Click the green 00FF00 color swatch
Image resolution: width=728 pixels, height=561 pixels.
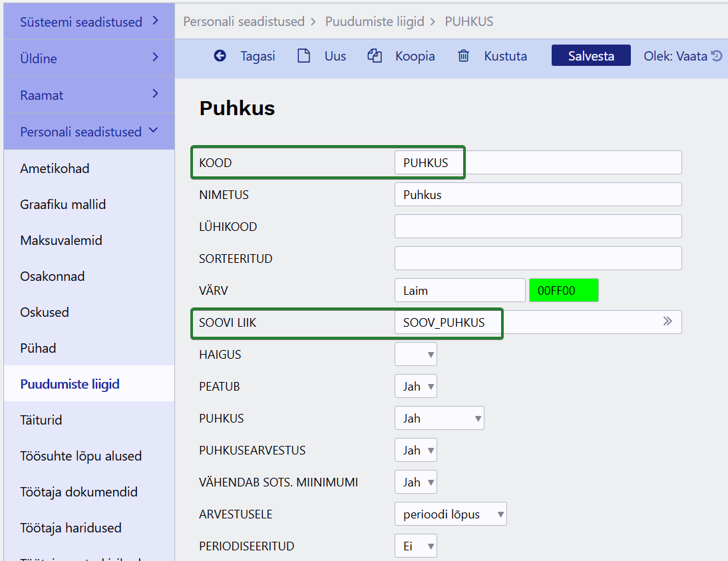[564, 290]
